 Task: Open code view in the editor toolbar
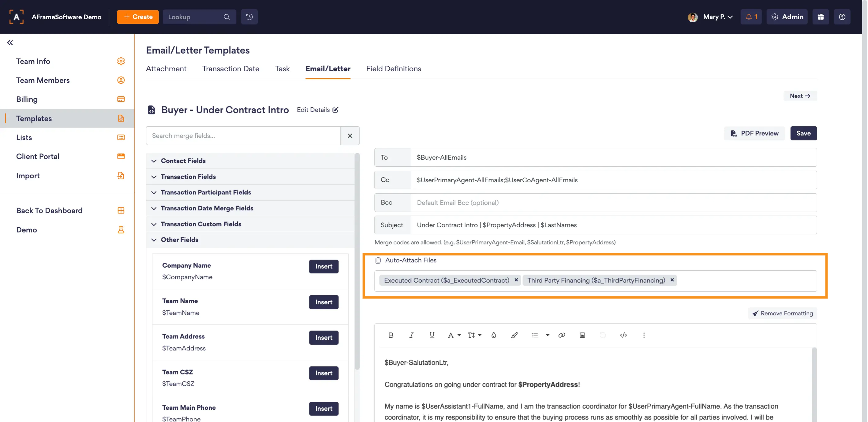pyautogui.click(x=623, y=335)
